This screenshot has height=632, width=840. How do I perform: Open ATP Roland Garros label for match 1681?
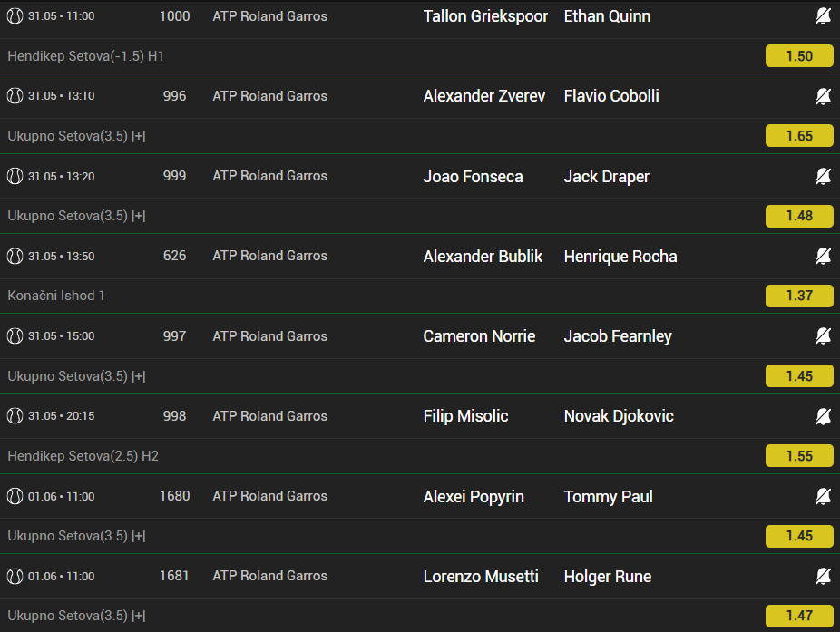click(x=270, y=576)
